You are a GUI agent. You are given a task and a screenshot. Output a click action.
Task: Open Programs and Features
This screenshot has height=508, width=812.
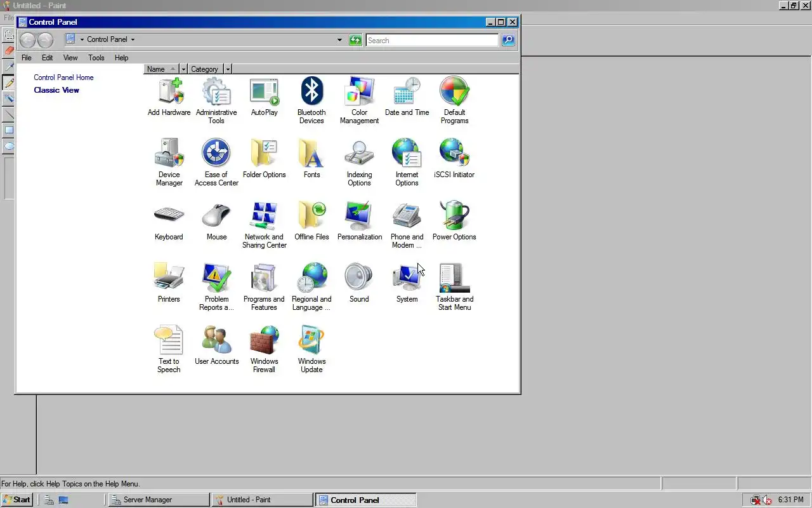[264, 288]
